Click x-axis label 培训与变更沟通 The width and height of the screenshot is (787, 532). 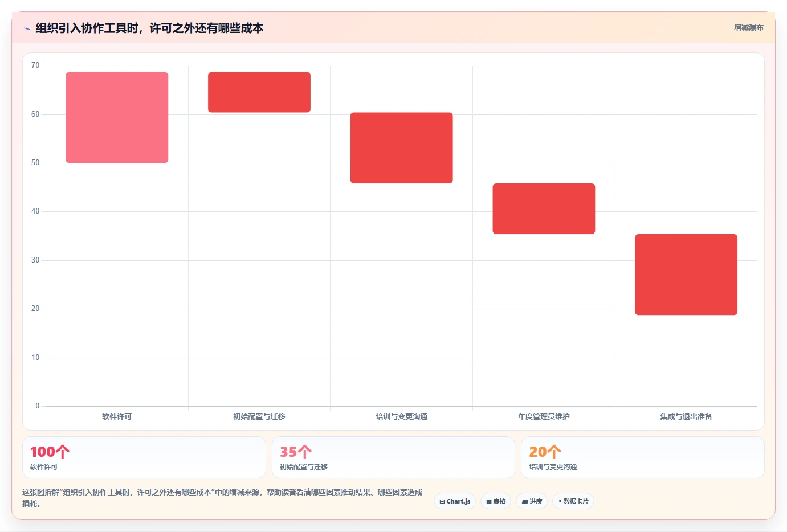click(x=402, y=416)
